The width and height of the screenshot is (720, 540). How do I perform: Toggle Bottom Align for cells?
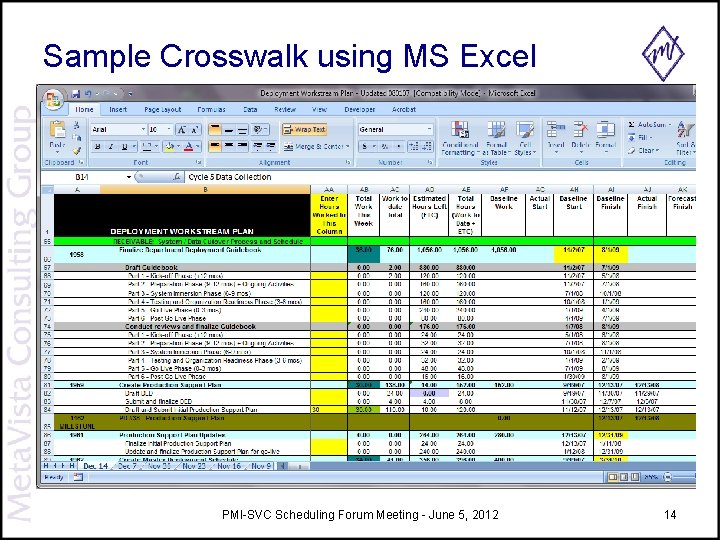242,130
